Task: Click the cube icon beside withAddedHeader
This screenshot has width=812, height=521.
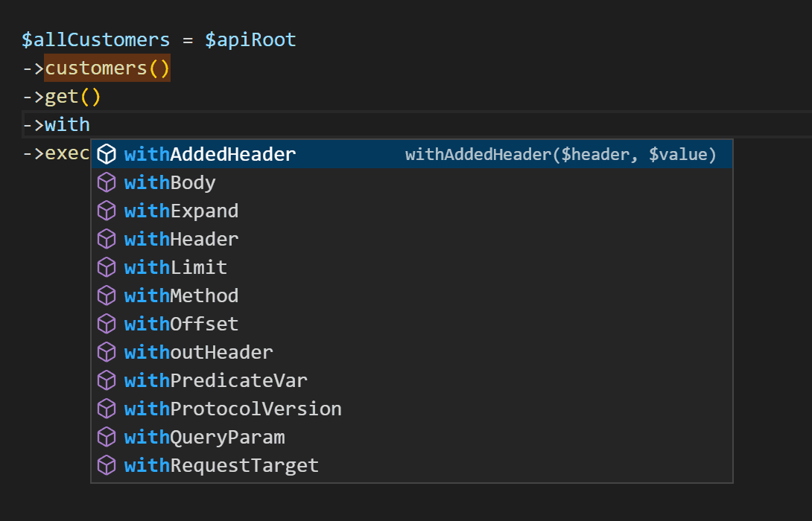Action: pos(107,155)
